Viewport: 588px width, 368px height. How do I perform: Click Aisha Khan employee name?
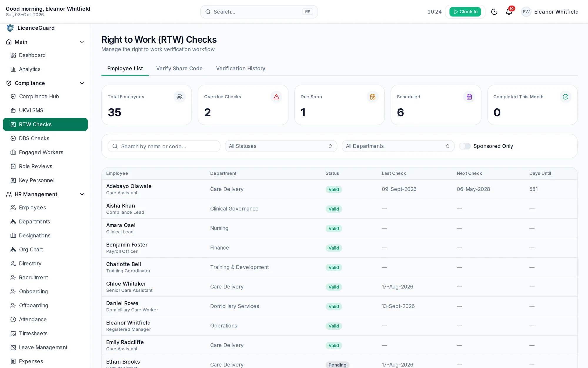click(121, 206)
